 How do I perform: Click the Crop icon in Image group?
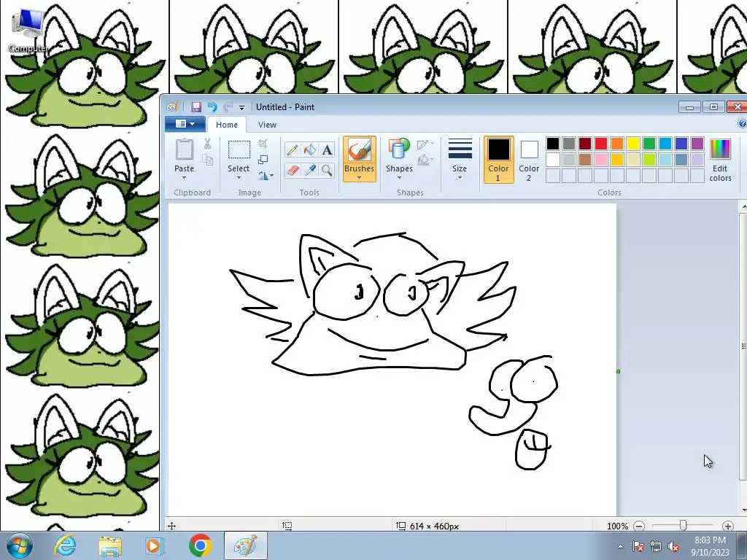(x=263, y=144)
